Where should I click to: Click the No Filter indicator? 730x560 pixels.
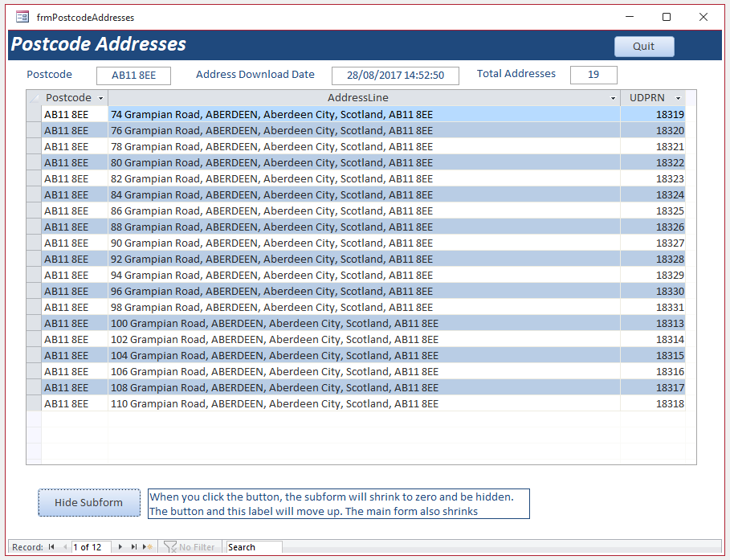click(x=190, y=547)
